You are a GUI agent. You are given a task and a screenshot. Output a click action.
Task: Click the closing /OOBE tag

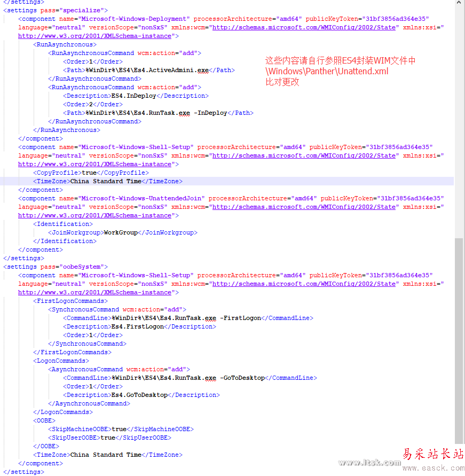pyautogui.click(x=46, y=446)
